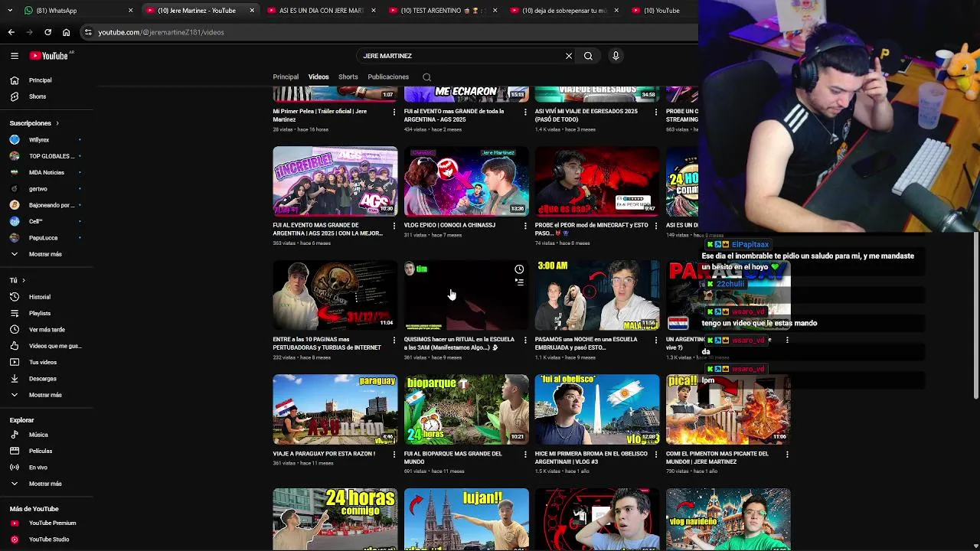Click the chat overlay scrollbar
This screenshot has height=551, width=980.
[x=975, y=314]
